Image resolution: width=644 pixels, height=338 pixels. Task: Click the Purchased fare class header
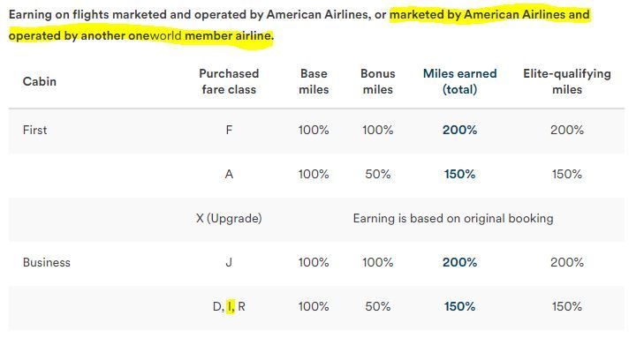coord(229,81)
